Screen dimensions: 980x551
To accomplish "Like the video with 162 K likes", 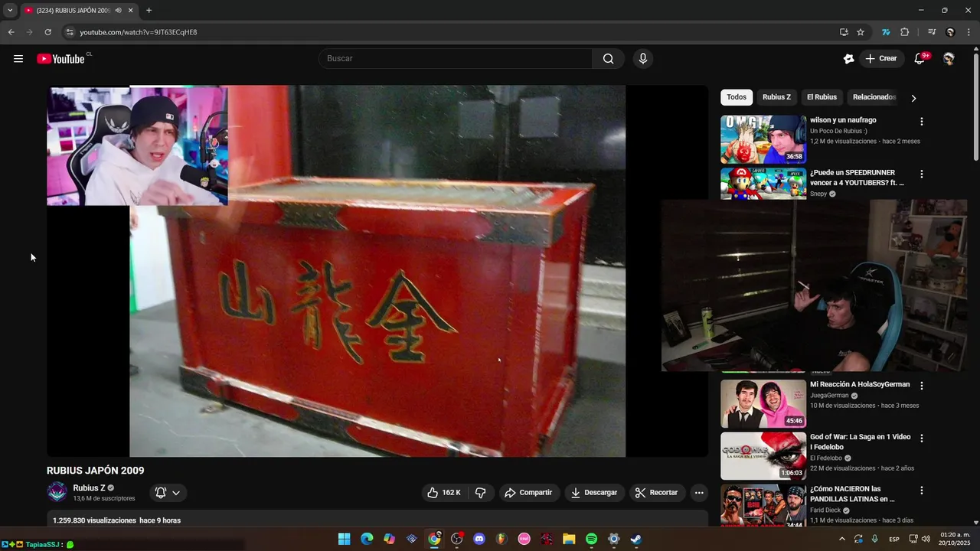I will pyautogui.click(x=444, y=493).
